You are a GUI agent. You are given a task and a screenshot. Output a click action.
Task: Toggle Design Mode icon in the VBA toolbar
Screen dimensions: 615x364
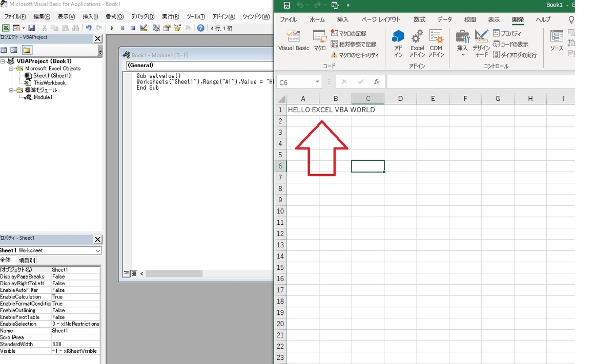143,28
